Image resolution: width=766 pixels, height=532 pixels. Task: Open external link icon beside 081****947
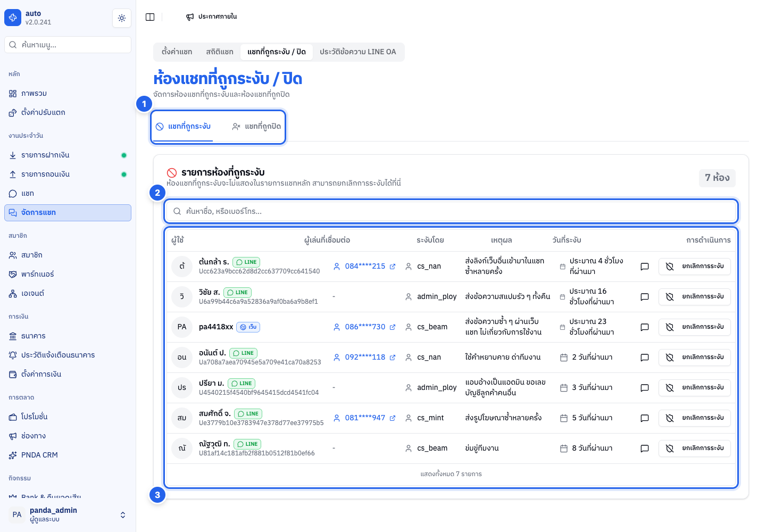[x=393, y=418]
